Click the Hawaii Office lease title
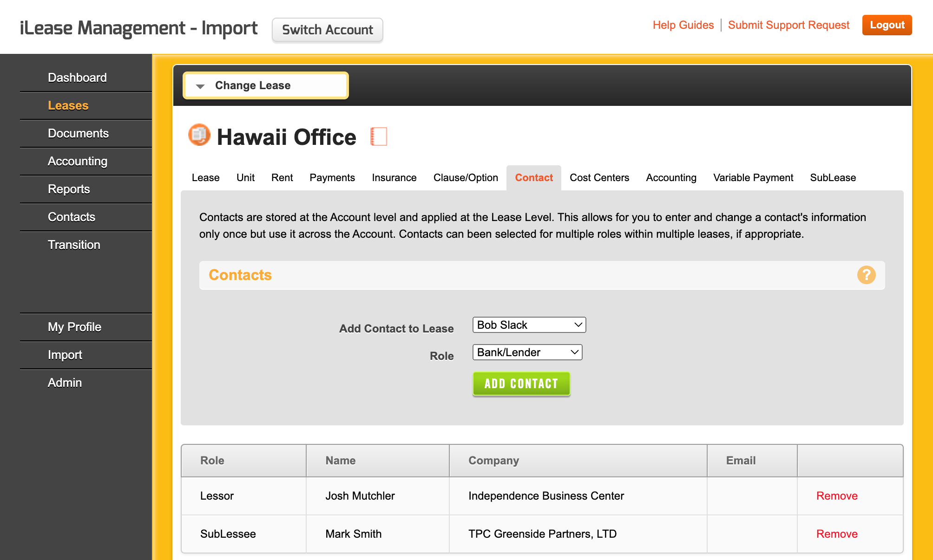933x560 pixels. (287, 137)
